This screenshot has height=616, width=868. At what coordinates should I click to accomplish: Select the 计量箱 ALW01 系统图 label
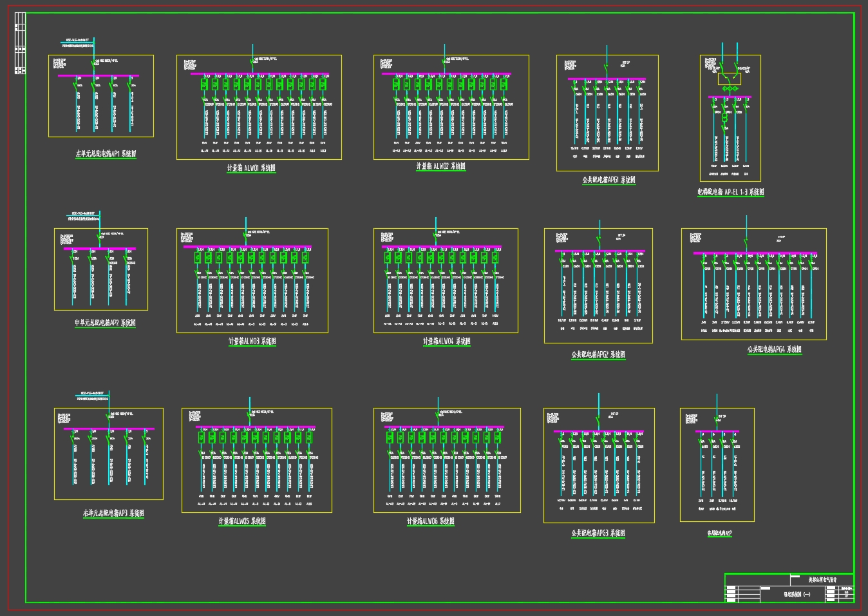pos(252,168)
